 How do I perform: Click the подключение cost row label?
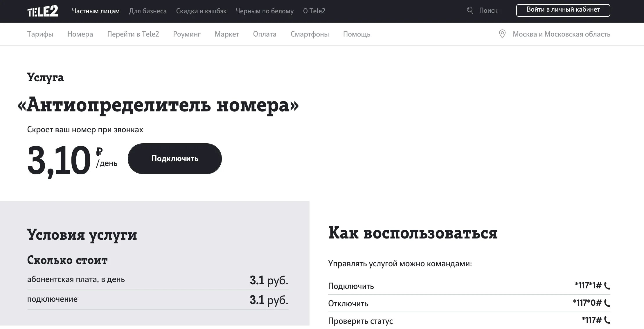(x=52, y=299)
